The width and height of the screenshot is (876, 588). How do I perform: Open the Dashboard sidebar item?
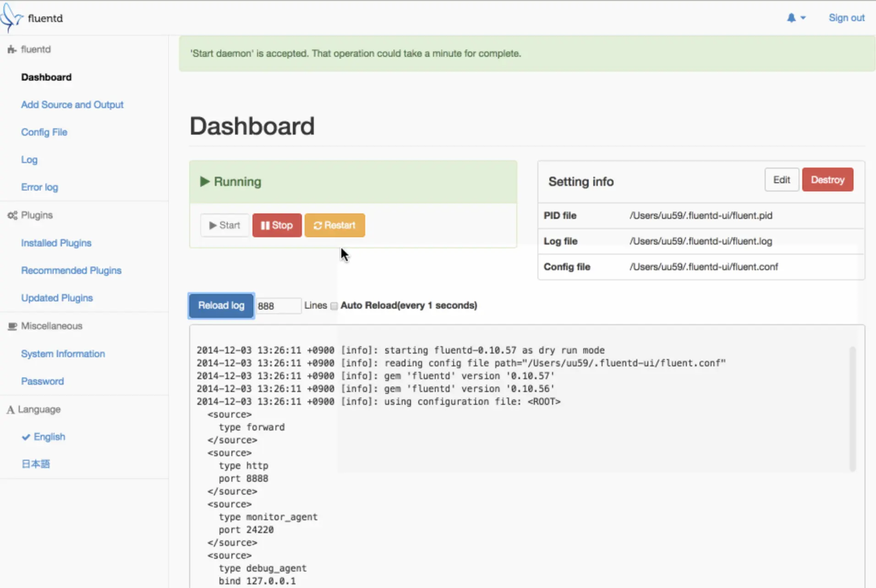point(46,77)
